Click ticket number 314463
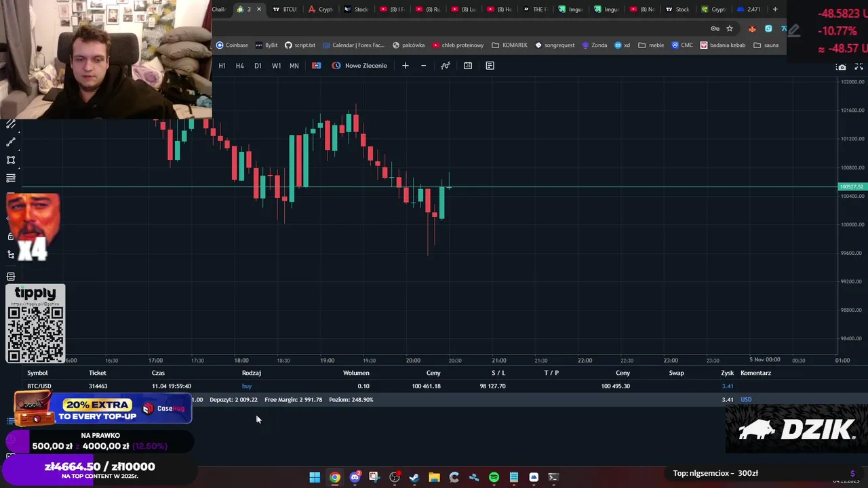The image size is (868, 488). pyautogui.click(x=98, y=386)
